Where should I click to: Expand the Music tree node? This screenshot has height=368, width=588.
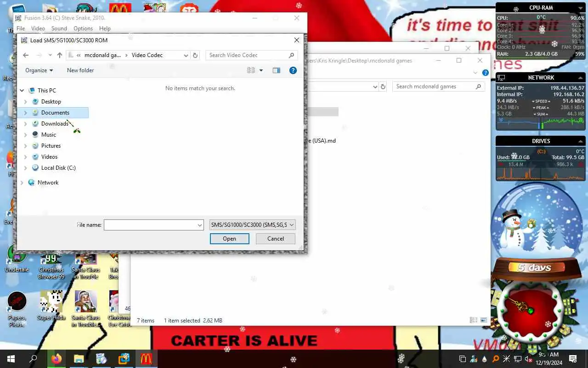[26, 135]
